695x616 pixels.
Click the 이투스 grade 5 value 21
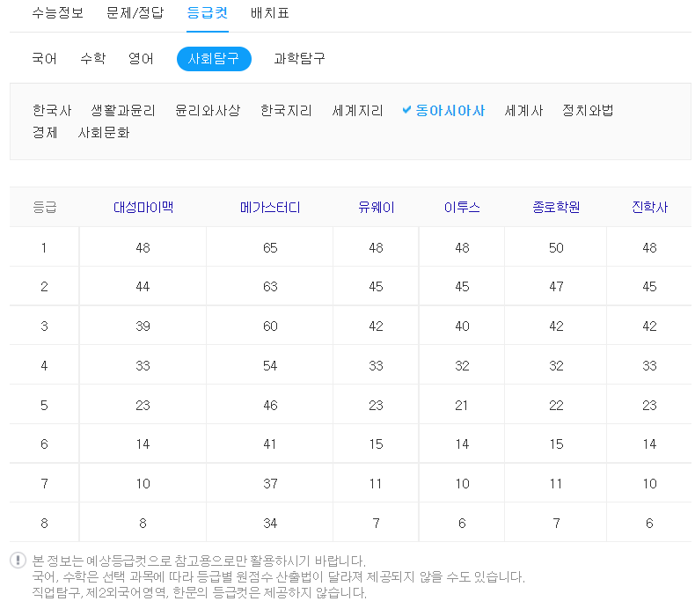click(461, 405)
